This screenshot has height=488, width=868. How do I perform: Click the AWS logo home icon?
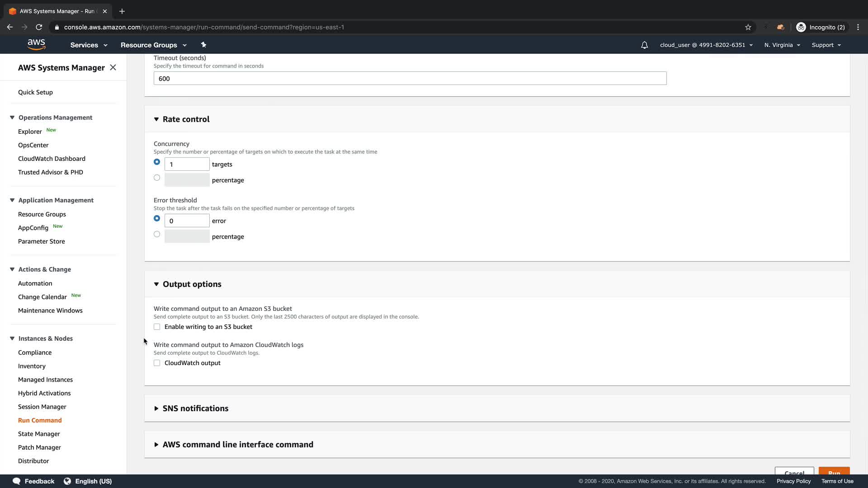pos(36,44)
